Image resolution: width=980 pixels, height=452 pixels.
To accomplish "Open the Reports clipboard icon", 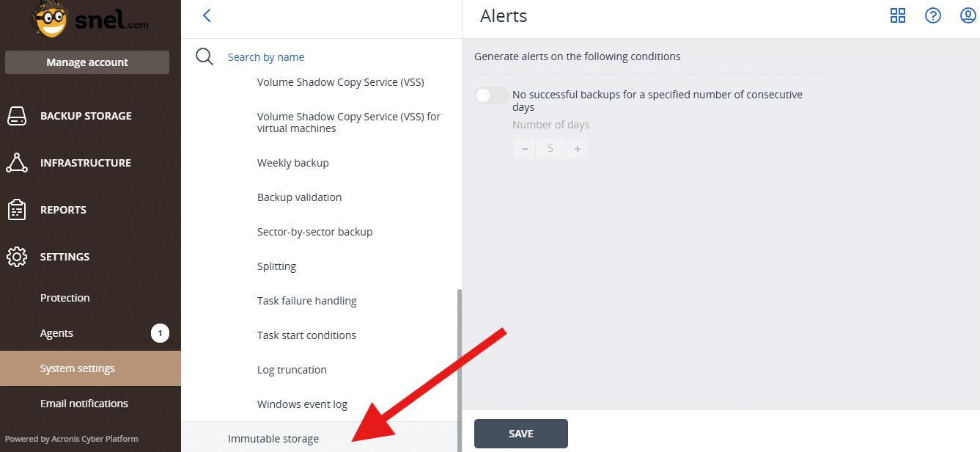I will pos(17,210).
